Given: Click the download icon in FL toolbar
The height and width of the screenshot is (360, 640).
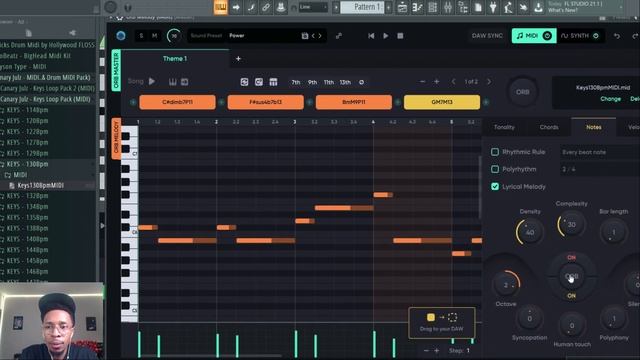Looking at the screenshot, I should [538, 7].
